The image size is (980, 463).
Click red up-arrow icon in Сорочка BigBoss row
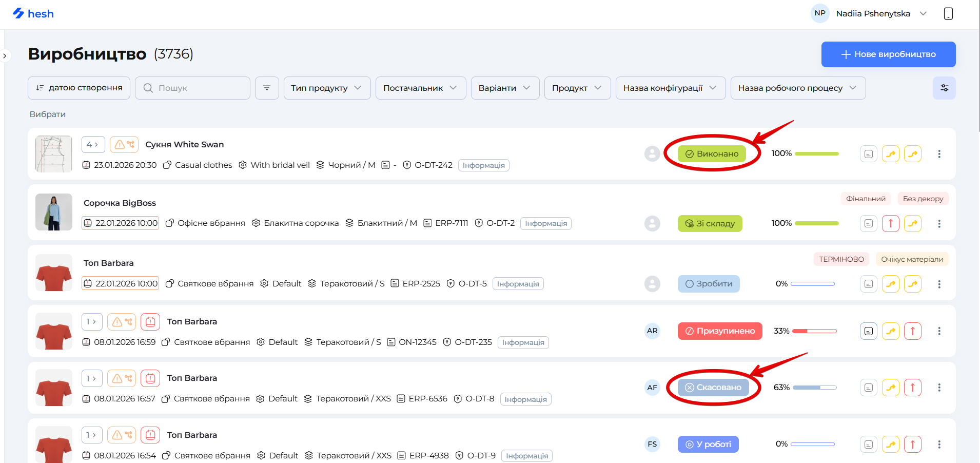[891, 223]
